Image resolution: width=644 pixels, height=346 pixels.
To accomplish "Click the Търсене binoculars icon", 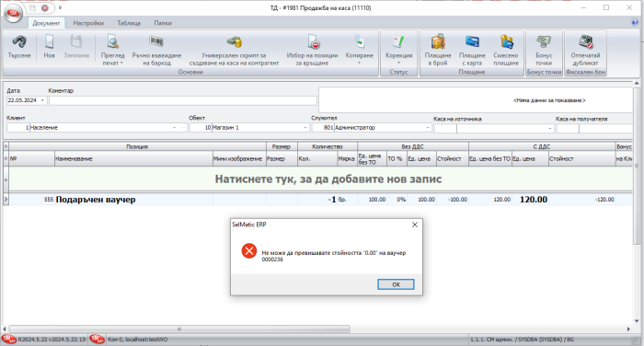I will pos(19,42).
